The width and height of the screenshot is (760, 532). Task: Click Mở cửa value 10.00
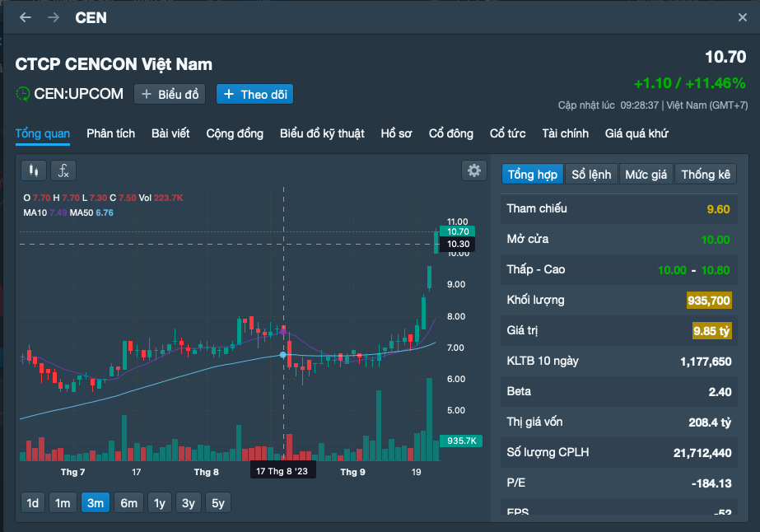click(x=716, y=240)
